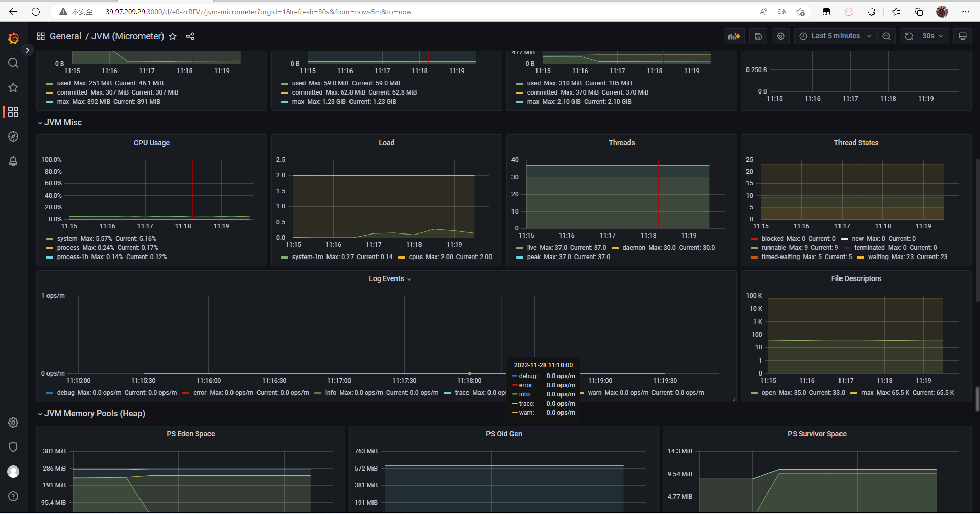Toggle the process-1h series in CPU legend
Screen dimensions: 980x514
73,257
